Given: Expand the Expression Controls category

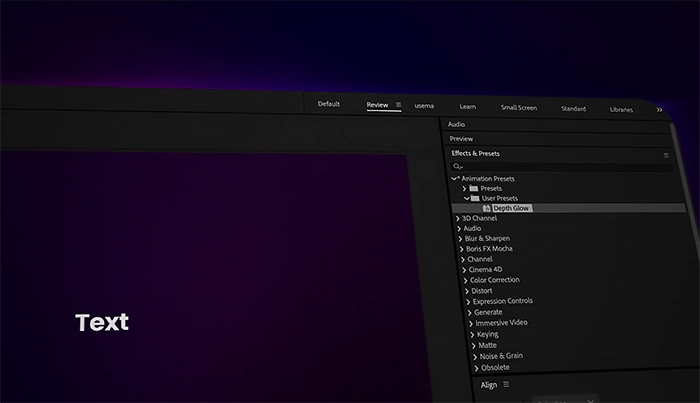Looking at the screenshot, I should (468, 302).
